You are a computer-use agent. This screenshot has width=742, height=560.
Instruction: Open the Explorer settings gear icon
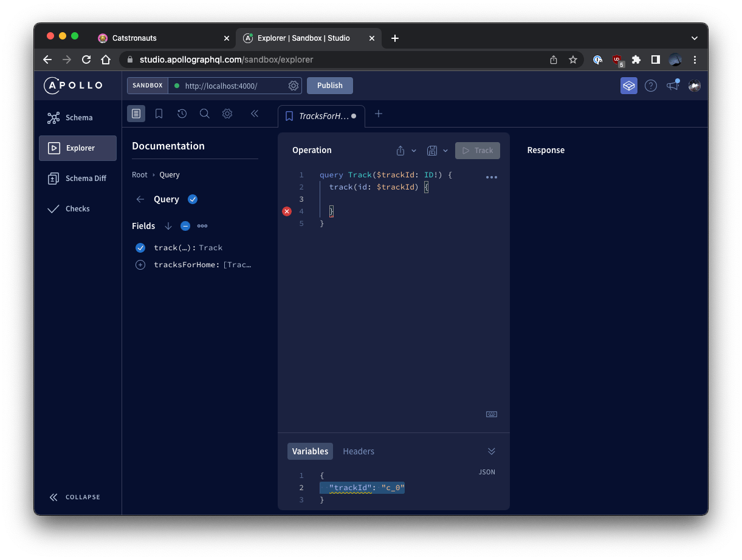(227, 114)
